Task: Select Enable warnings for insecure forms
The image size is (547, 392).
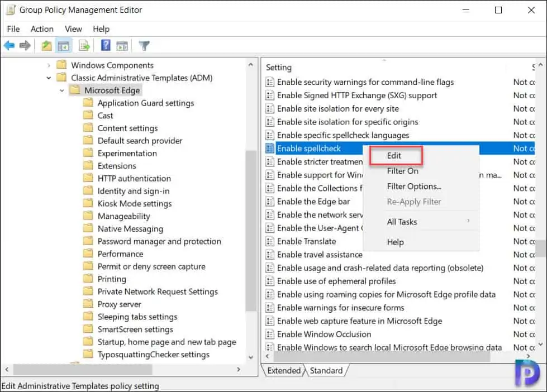Action: [340, 308]
